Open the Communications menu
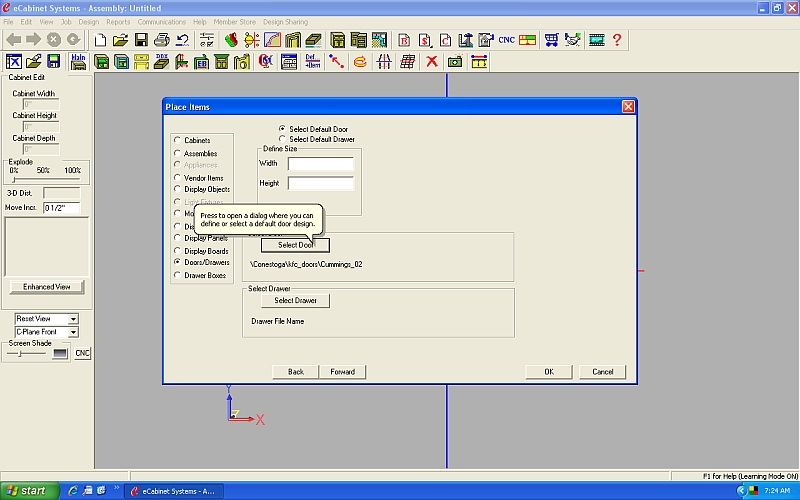Screen dimensions: 800x500 point(161,21)
